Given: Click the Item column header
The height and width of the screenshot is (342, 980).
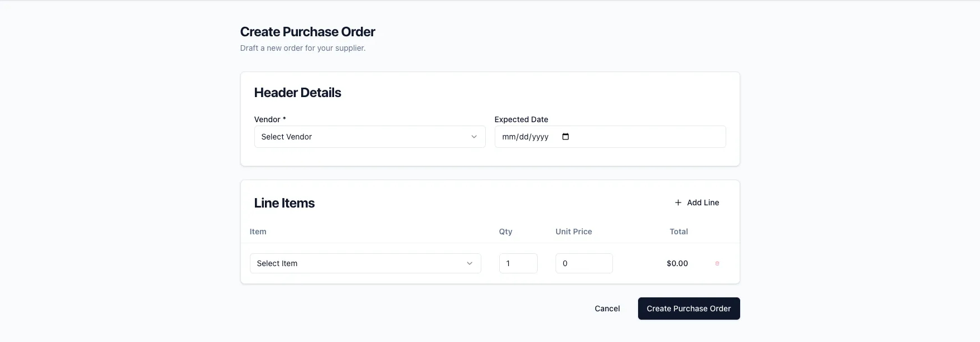Looking at the screenshot, I should [x=258, y=232].
